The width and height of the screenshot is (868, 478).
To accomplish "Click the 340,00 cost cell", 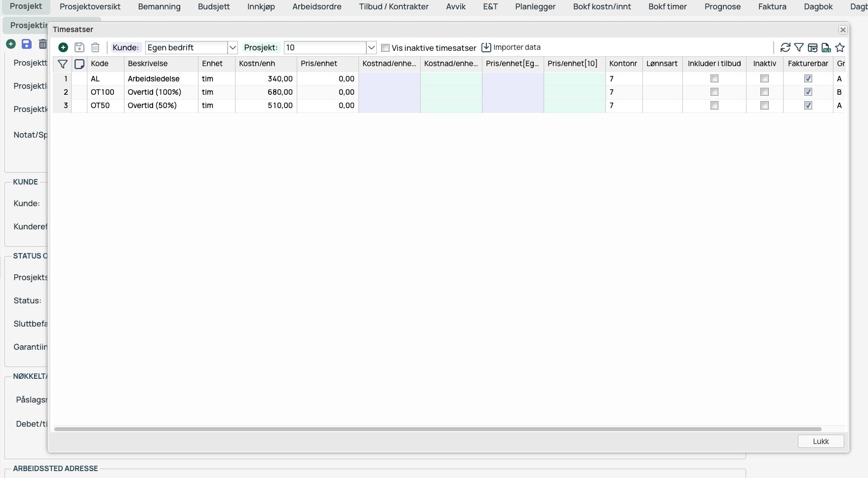I will pyautogui.click(x=266, y=78).
